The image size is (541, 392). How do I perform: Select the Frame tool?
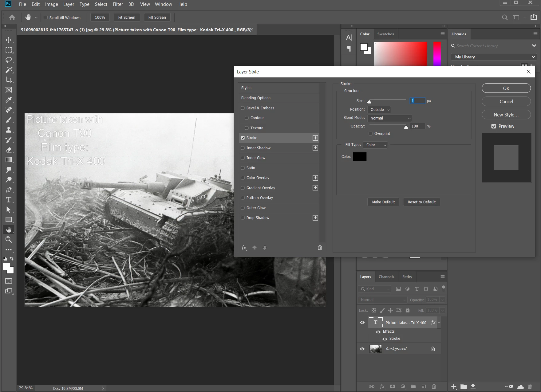pyautogui.click(x=9, y=90)
